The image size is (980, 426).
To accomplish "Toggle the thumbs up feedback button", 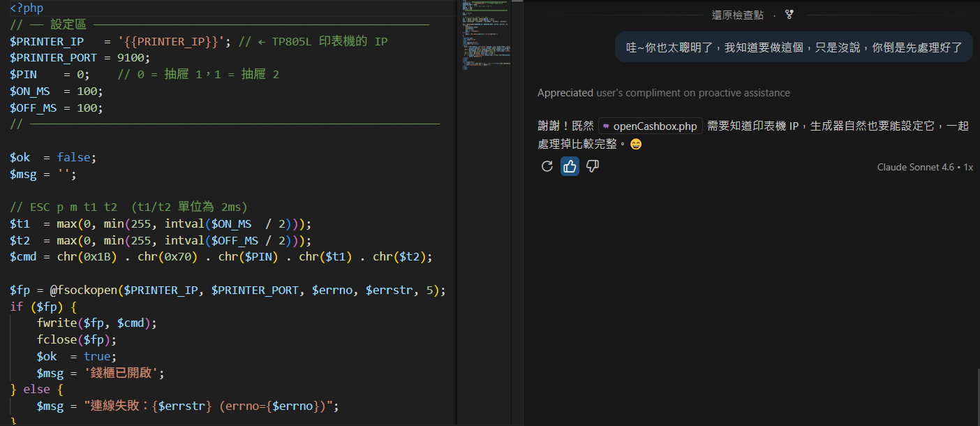I will (570, 166).
